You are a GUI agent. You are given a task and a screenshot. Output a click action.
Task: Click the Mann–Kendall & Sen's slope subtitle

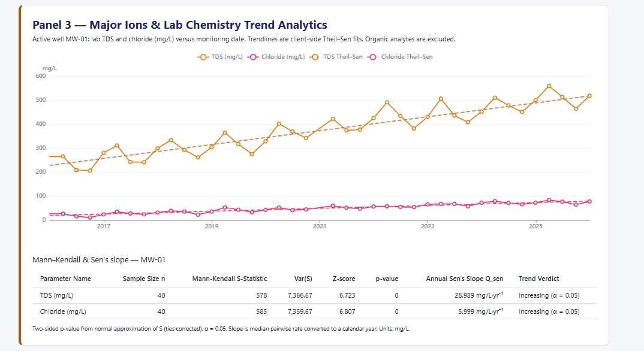[99, 260]
